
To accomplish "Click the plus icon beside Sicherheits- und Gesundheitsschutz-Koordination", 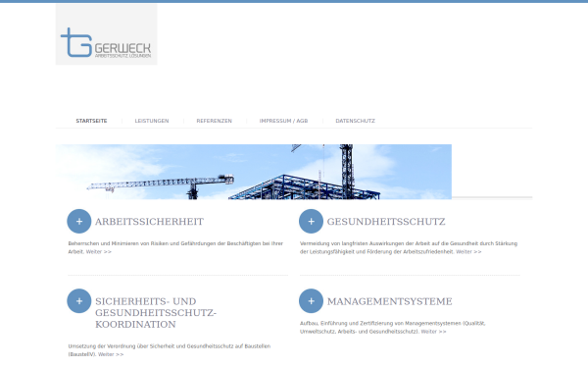I will [x=79, y=301].
